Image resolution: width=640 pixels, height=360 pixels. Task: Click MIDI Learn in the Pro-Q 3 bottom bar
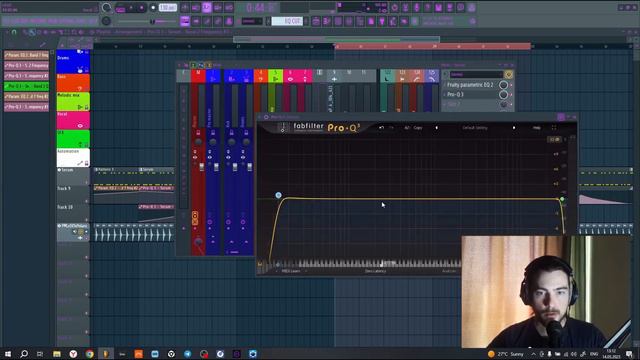coord(291,271)
